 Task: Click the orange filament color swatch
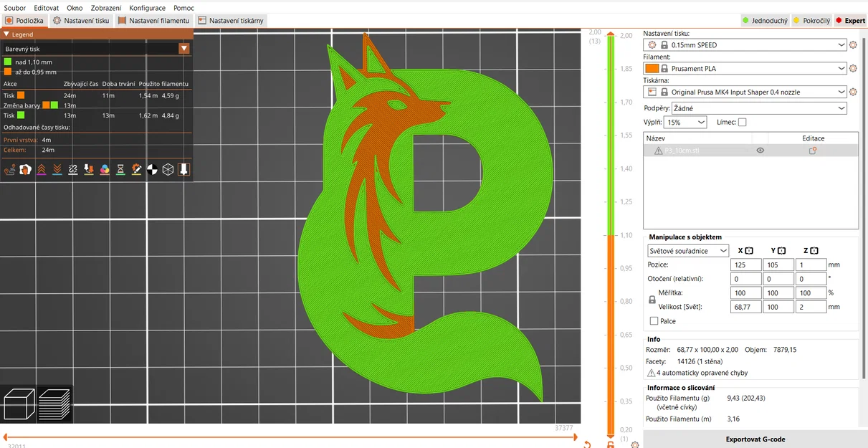pyautogui.click(x=652, y=69)
